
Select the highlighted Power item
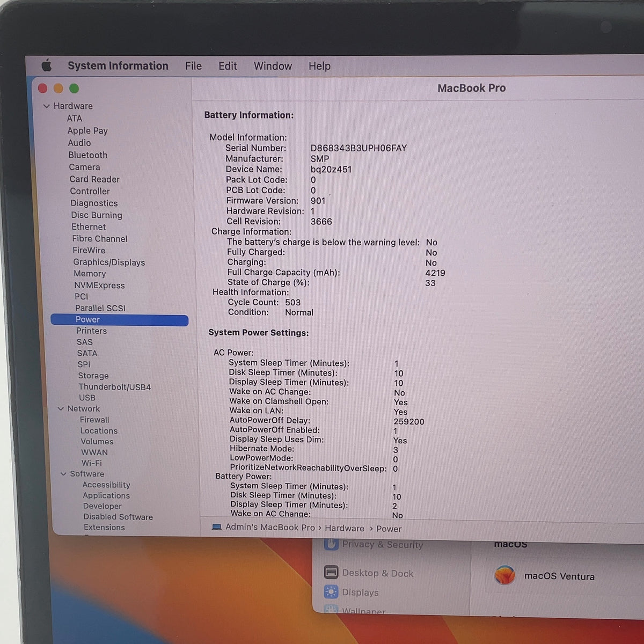pos(120,320)
